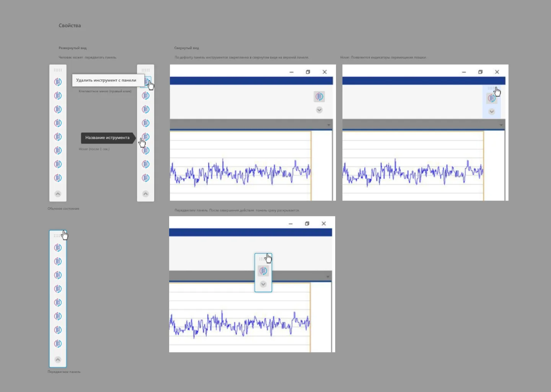
Task: Click the 'Развернутый вид' label
Action: point(73,48)
